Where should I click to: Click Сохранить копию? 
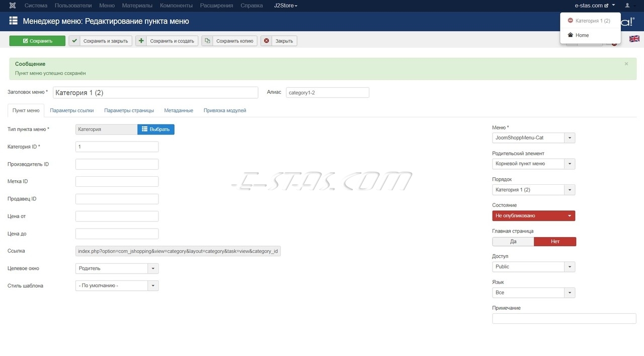pos(229,41)
